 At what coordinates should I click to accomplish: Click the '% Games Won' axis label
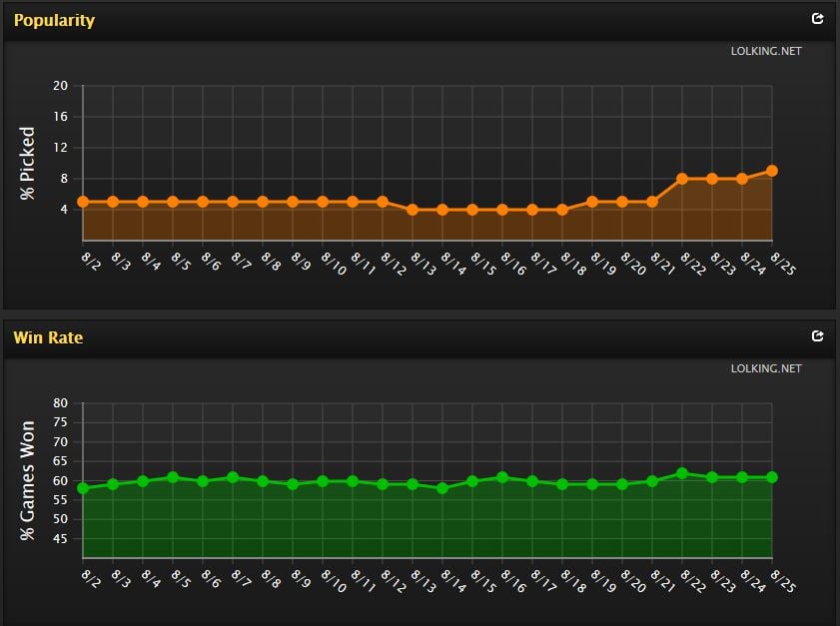[28, 481]
